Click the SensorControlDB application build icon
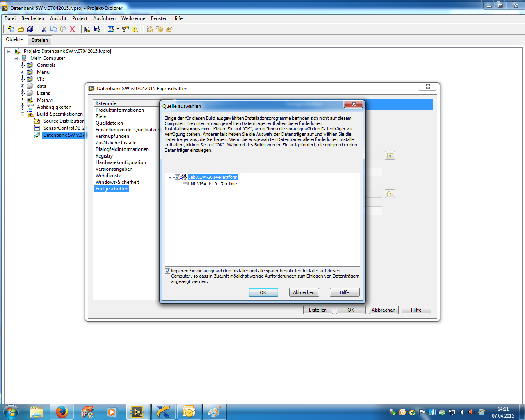Viewport: 525px width, 420px height. 37,128
